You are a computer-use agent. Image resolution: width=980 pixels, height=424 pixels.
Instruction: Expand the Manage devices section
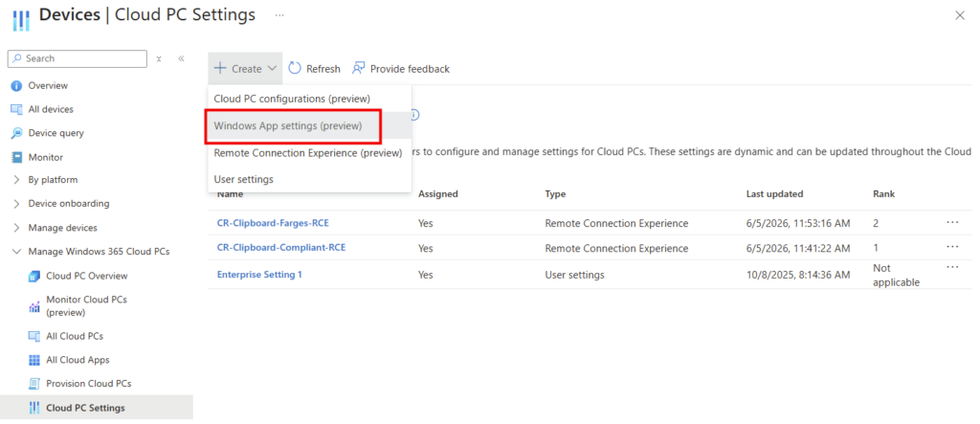(x=17, y=228)
